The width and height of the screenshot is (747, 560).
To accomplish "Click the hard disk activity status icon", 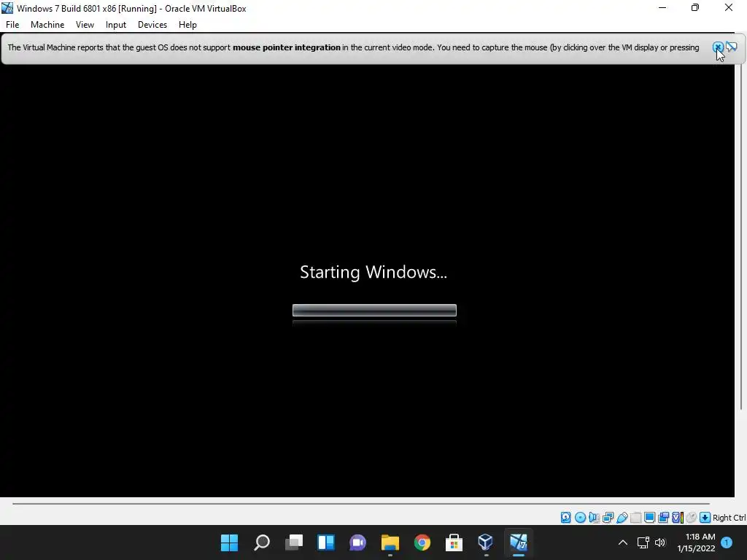I will tap(565, 518).
